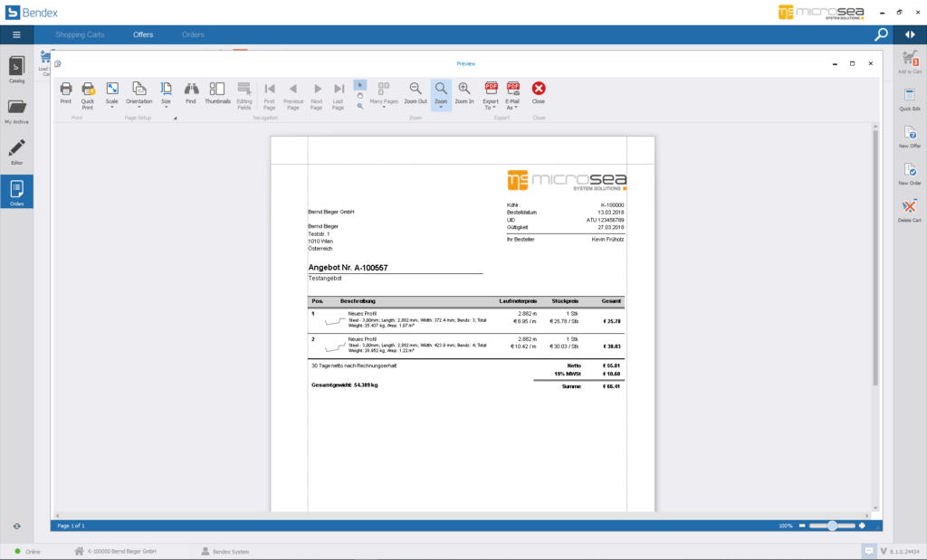Create a New Offer via the sidebar icon

(908, 138)
